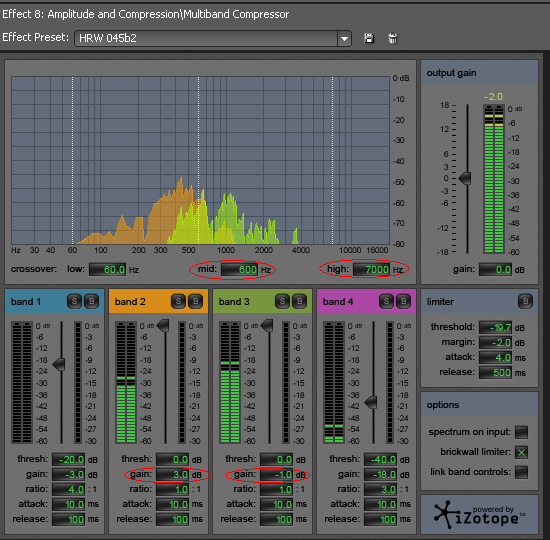This screenshot has width=550, height=540.
Task: Solo band 4
Action: point(386,301)
